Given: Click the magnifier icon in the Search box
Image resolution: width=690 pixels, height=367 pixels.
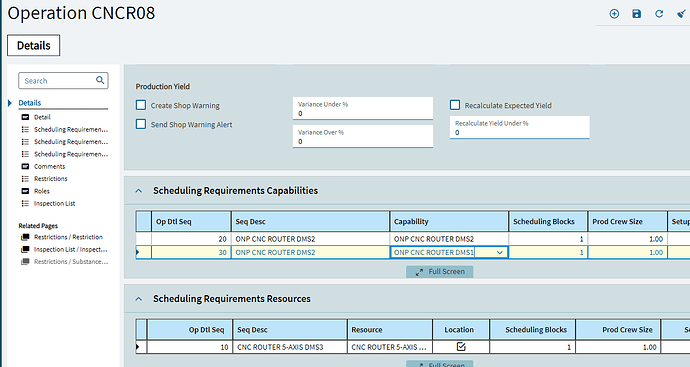Looking at the screenshot, I should coord(100,80).
